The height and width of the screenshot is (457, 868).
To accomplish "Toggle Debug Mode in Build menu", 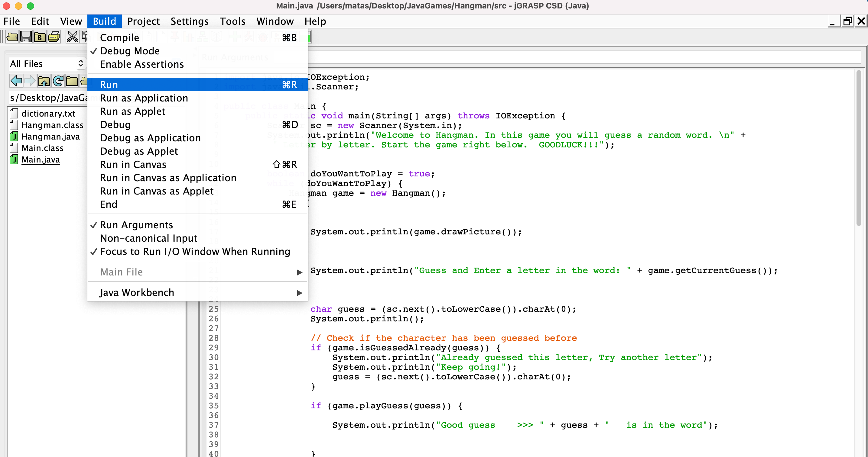I will pyautogui.click(x=197, y=51).
